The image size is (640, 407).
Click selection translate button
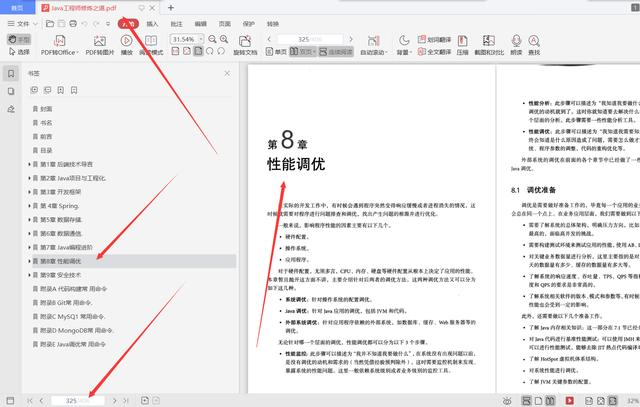click(434, 40)
